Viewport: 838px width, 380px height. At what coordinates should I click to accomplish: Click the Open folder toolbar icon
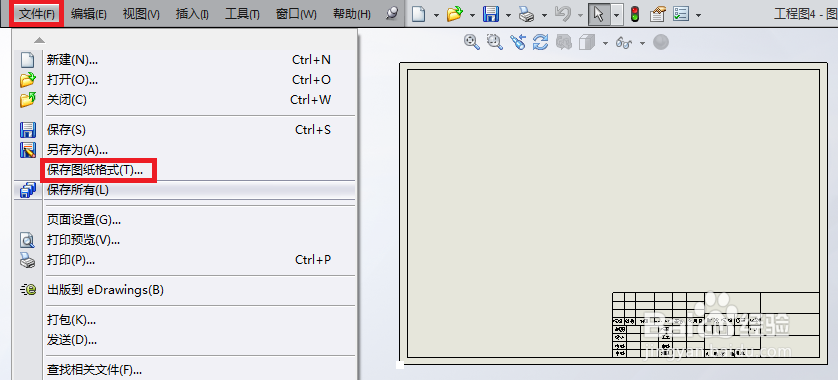pos(454,14)
